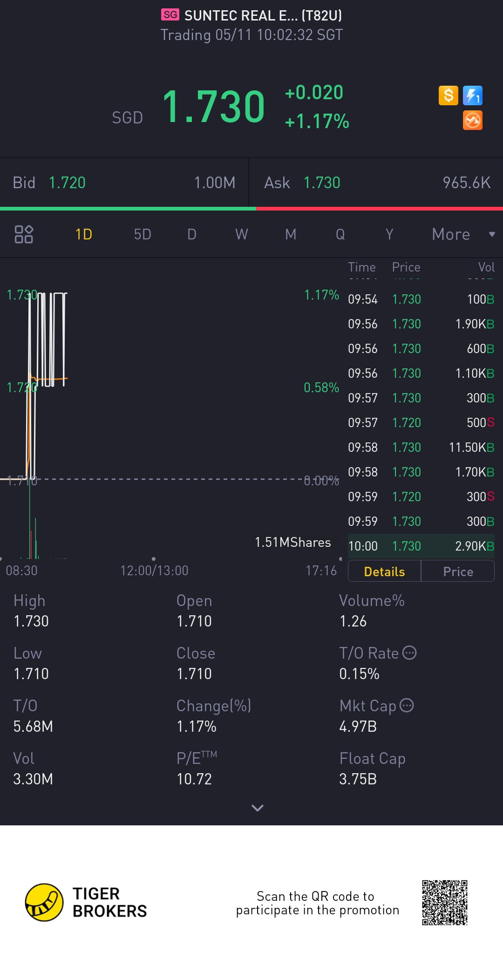Expand the More timeframes dropdown
503x980 pixels.
point(462,234)
